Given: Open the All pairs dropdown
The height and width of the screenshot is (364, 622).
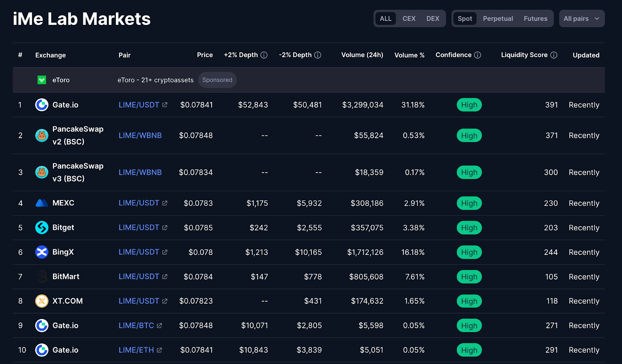Looking at the screenshot, I should (x=582, y=19).
